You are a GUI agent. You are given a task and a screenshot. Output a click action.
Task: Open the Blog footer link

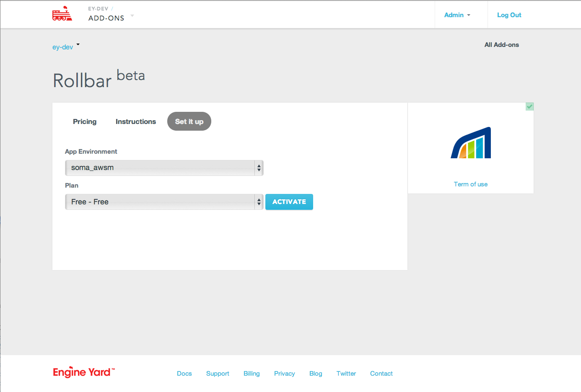[316, 374]
